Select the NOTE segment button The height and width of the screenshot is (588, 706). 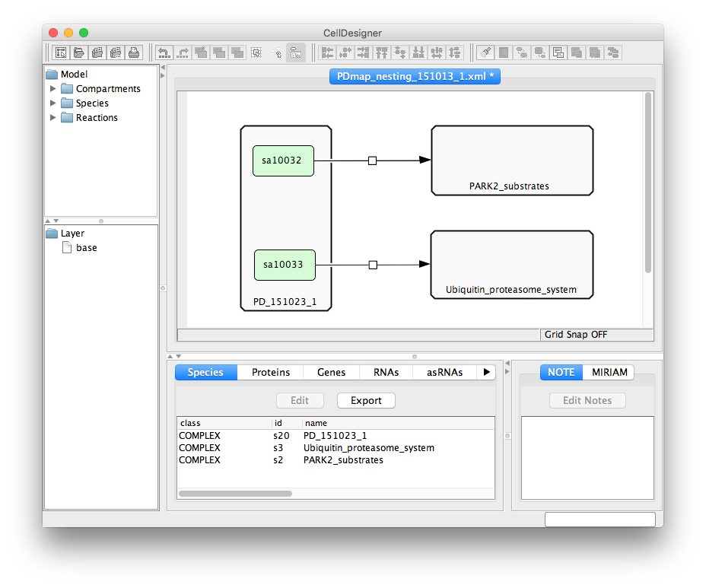click(x=561, y=372)
